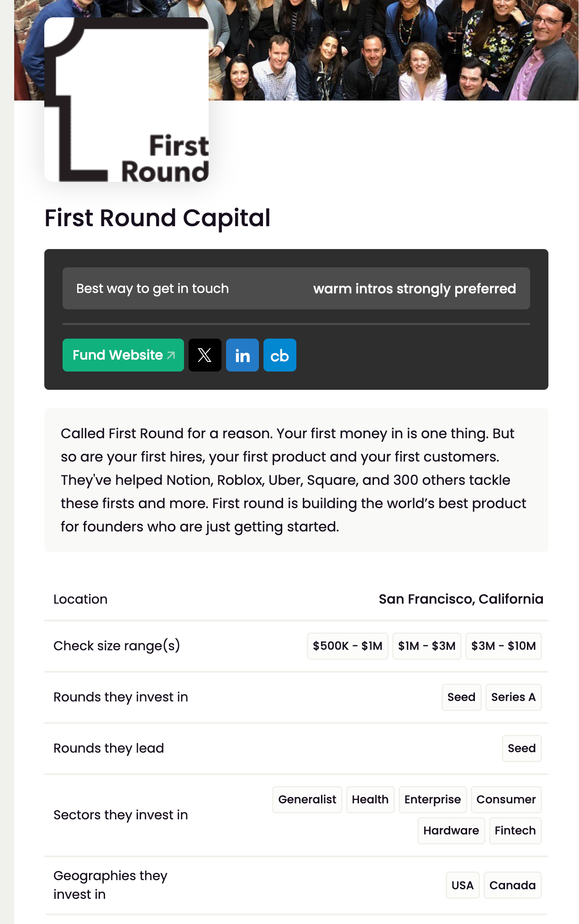Click the Fintech sector tag

click(x=515, y=830)
